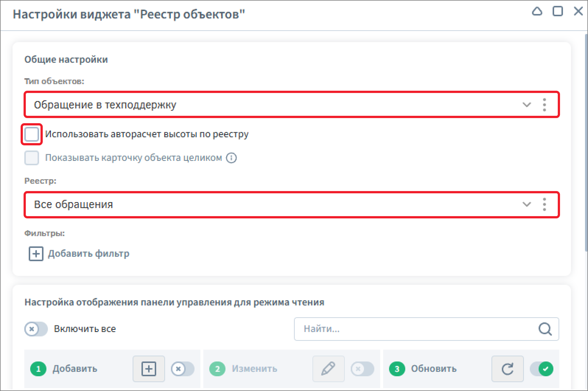Image resolution: width=588 pixels, height=391 pixels.
Task: Enable Использовать авторасчет высоты по реестру checkbox
Action: tap(32, 134)
